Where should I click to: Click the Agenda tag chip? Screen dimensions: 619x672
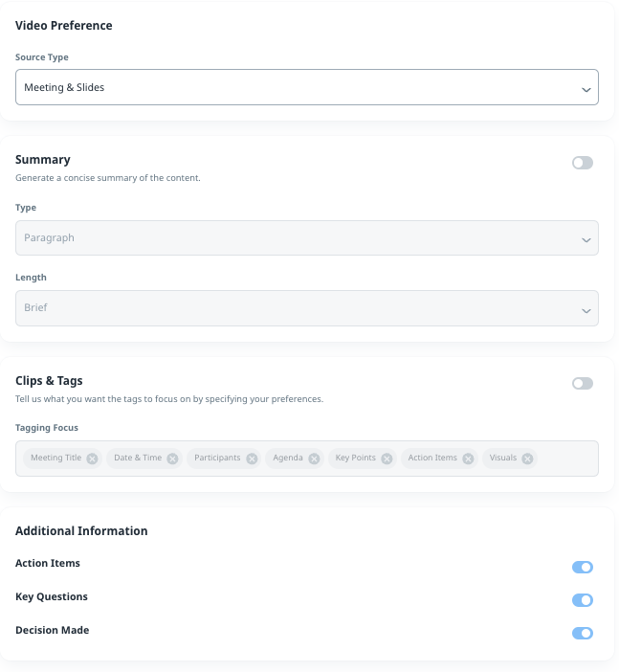click(288, 459)
